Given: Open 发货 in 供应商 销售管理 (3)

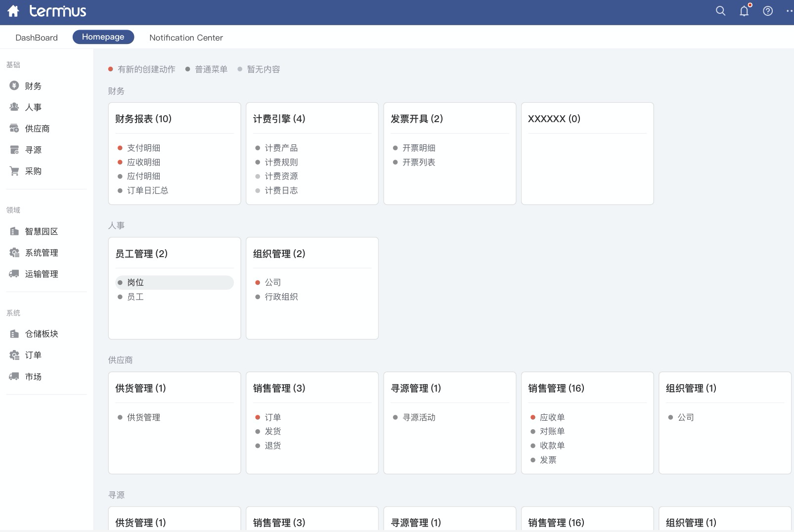Looking at the screenshot, I should point(273,431).
